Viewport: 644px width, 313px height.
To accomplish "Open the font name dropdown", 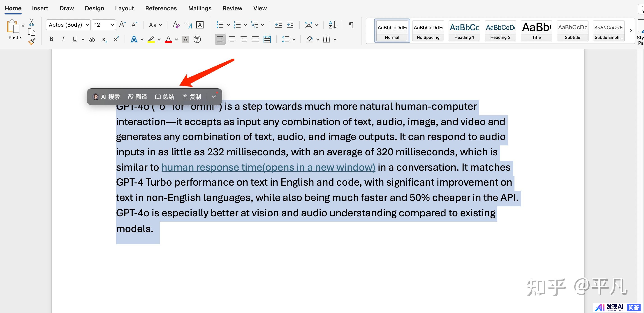I will pyautogui.click(x=87, y=25).
